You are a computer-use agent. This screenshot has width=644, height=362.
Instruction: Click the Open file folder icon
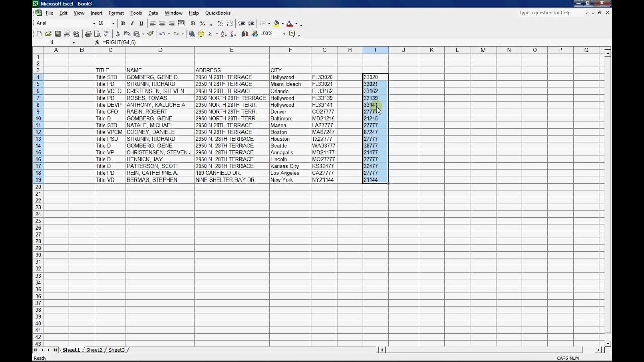(48, 34)
